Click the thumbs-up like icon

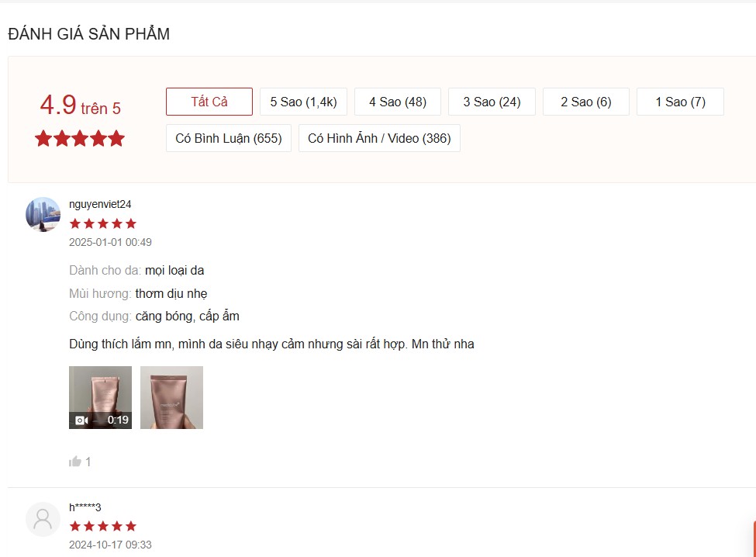coord(74,462)
